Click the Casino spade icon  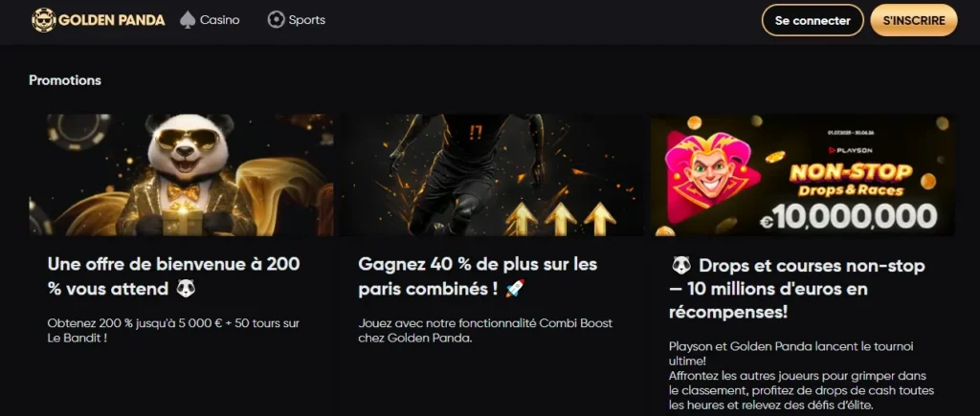pos(188,20)
